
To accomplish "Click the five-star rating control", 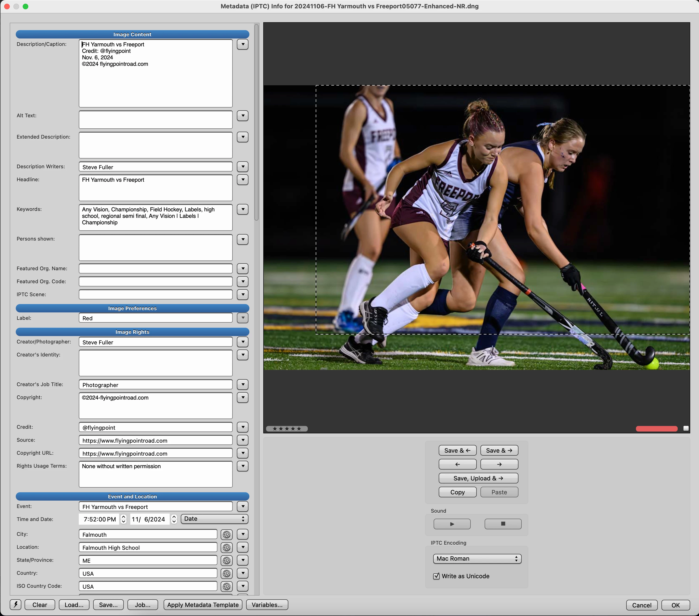I will (x=287, y=429).
